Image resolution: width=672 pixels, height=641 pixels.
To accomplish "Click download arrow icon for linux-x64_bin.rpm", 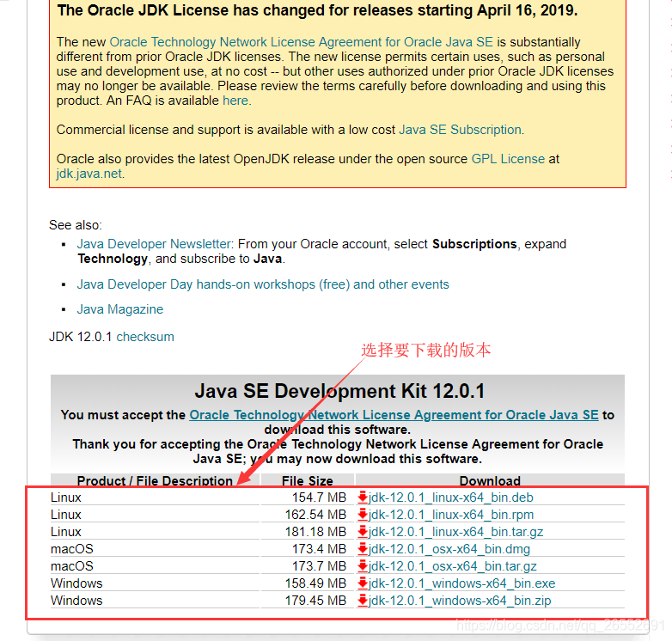I will [363, 514].
